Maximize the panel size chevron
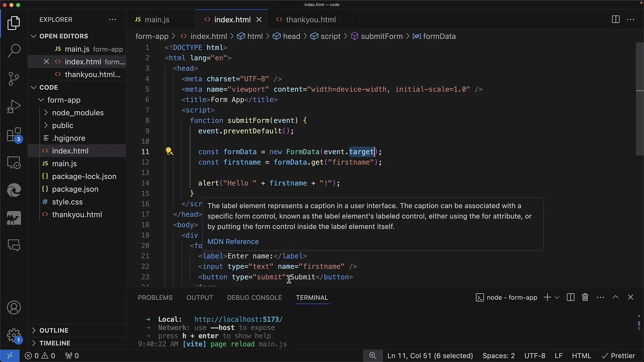The width and height of the screenshot is (644, 362). [x=615, y=297]
